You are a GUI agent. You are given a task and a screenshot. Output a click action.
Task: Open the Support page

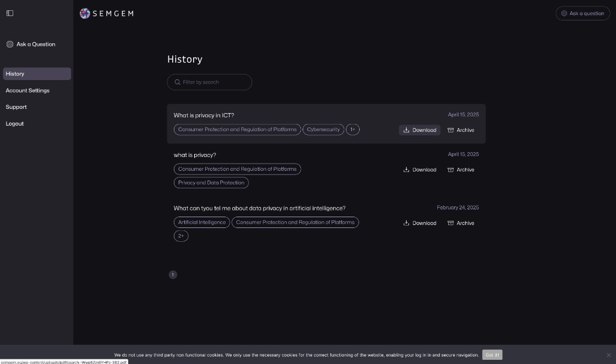[16, 107]
